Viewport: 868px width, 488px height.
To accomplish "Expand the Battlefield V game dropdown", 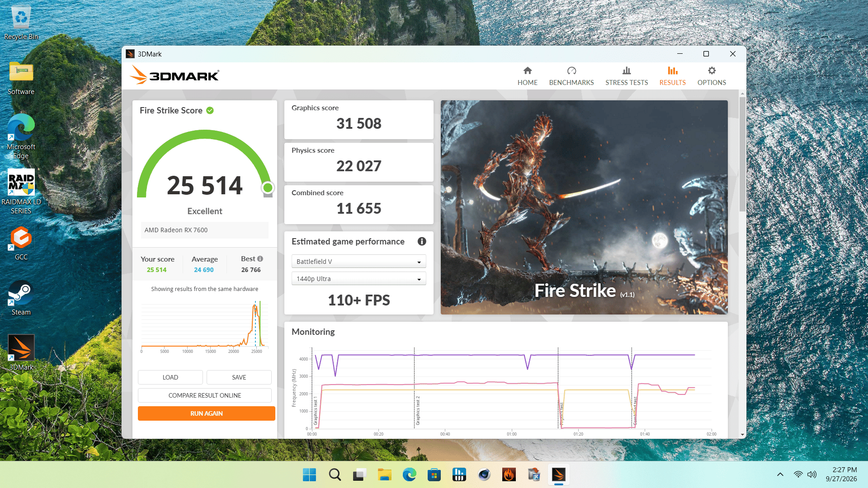I will pyautogui.click(x=359, y=262).
